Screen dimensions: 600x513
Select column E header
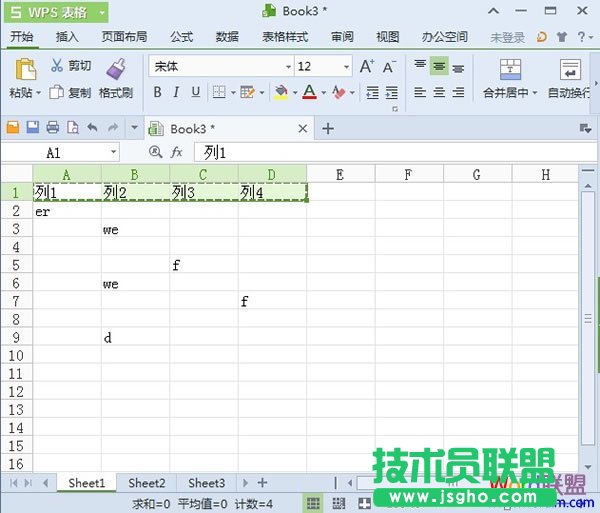pos(340,175)
